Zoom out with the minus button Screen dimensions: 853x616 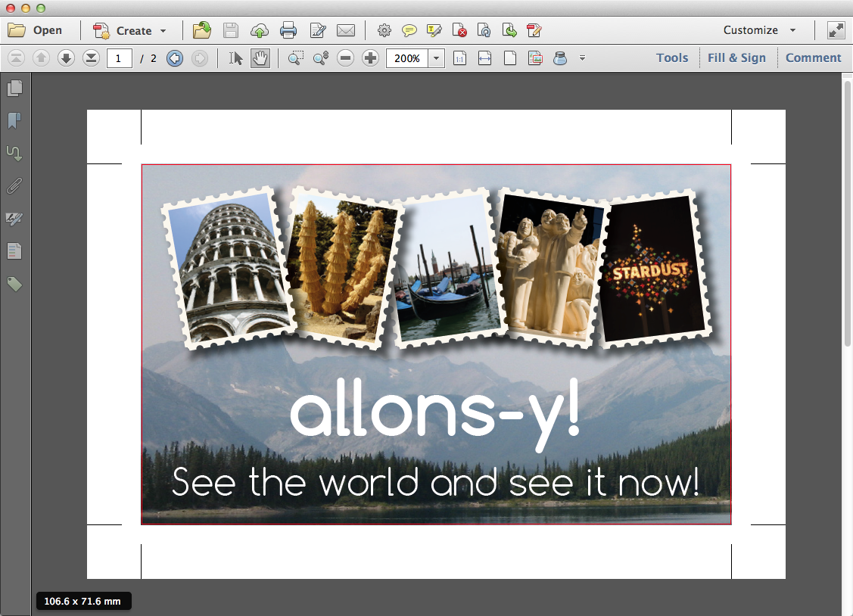point(345,58)
